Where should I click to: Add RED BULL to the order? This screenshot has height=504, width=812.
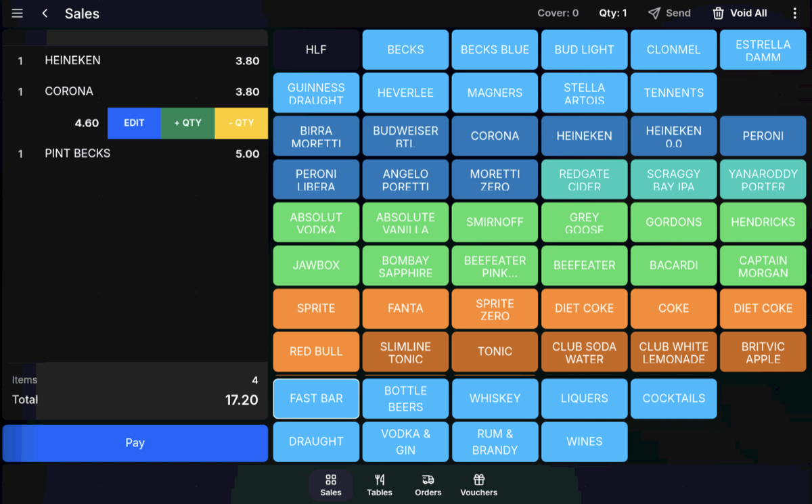tap(316, 352)
